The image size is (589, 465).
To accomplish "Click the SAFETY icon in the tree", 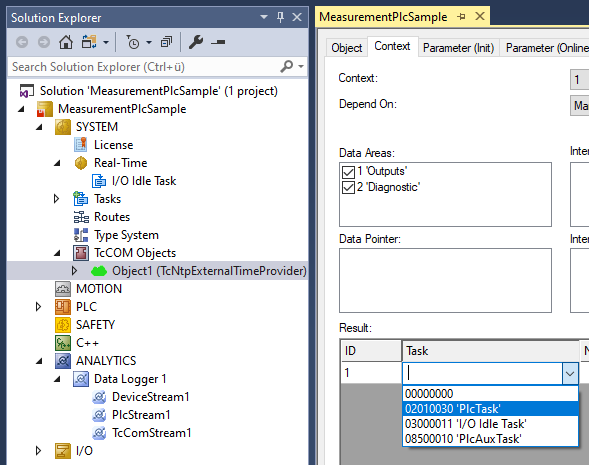I will [63, 325].
